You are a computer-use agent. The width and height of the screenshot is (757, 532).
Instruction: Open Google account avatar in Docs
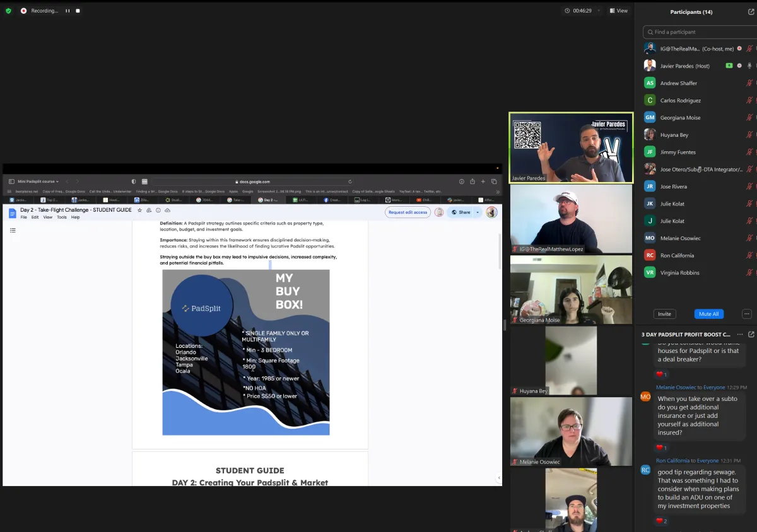click(x=491, y=212)
